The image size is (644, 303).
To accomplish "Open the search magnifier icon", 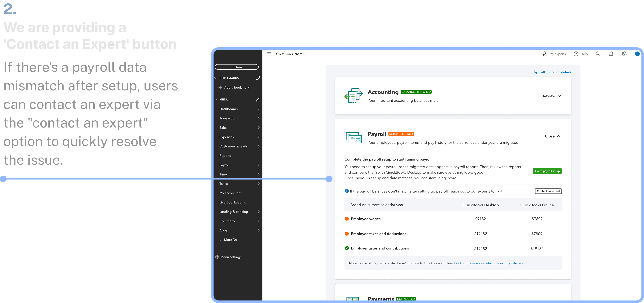I will (x=598, y=54).
